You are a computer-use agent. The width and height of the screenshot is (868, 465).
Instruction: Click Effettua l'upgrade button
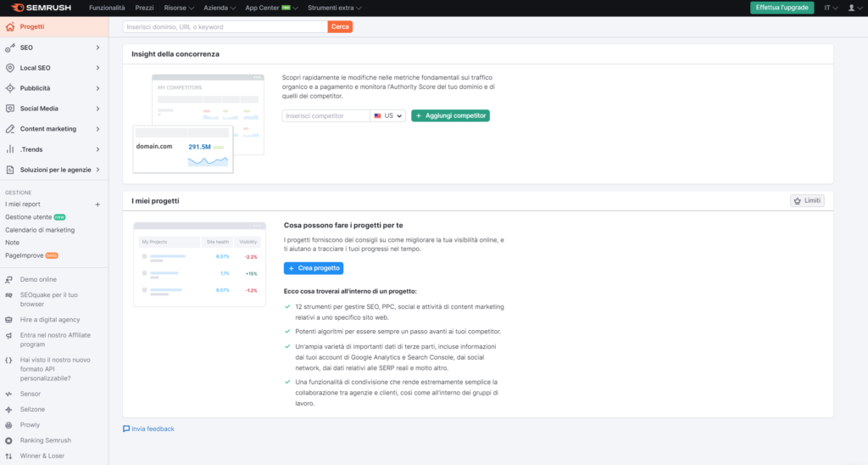pos(782,8)
